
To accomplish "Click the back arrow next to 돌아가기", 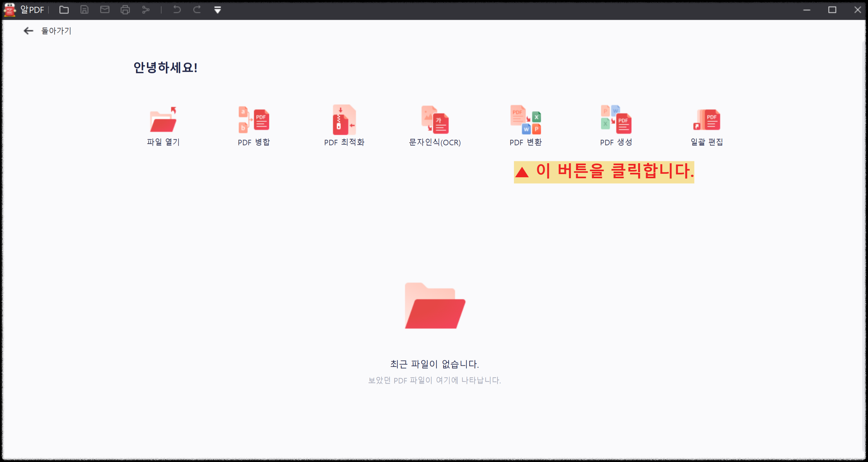I will 29,31.
